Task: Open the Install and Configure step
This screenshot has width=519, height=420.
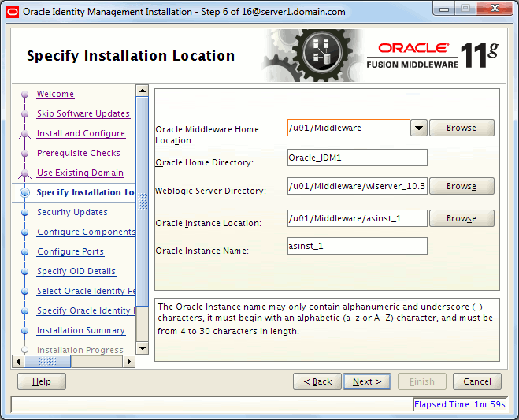Action: pos(81,133)
